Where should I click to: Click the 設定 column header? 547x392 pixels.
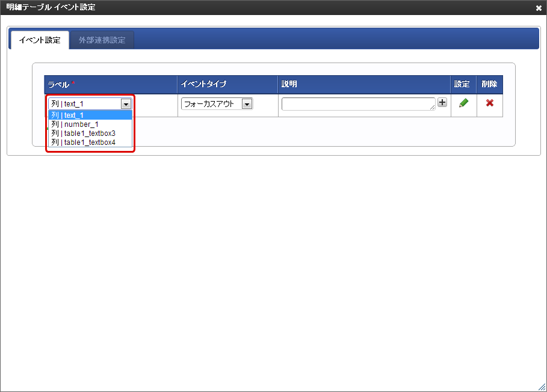(463, 84)
